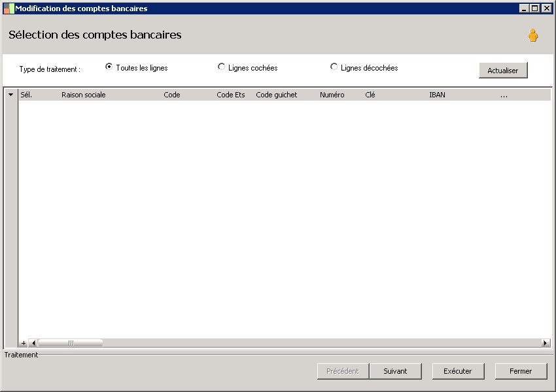This screenshot has width=556, height=392.
Task: Click the IBAN column header
Action: pyautogui.click(x=437, y=95)
